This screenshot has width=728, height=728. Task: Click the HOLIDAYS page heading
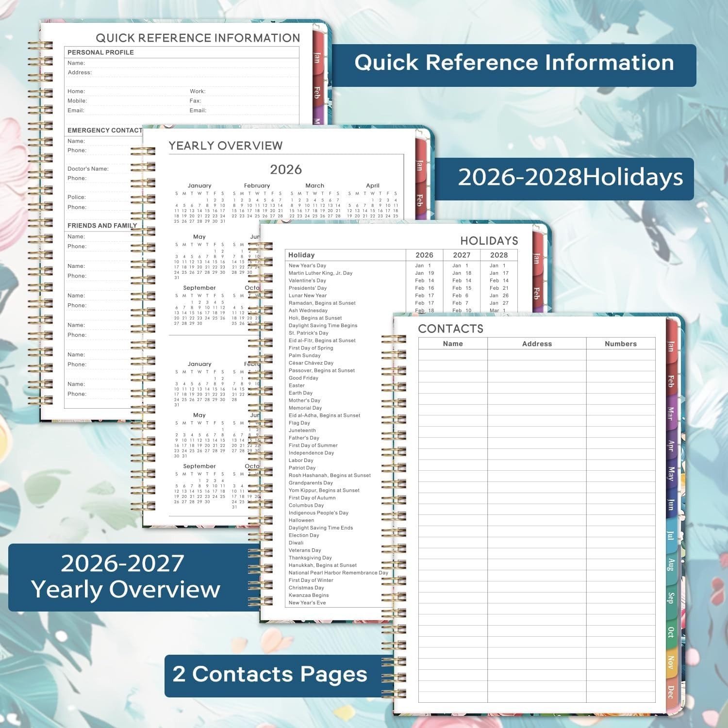tap(489, 241)
